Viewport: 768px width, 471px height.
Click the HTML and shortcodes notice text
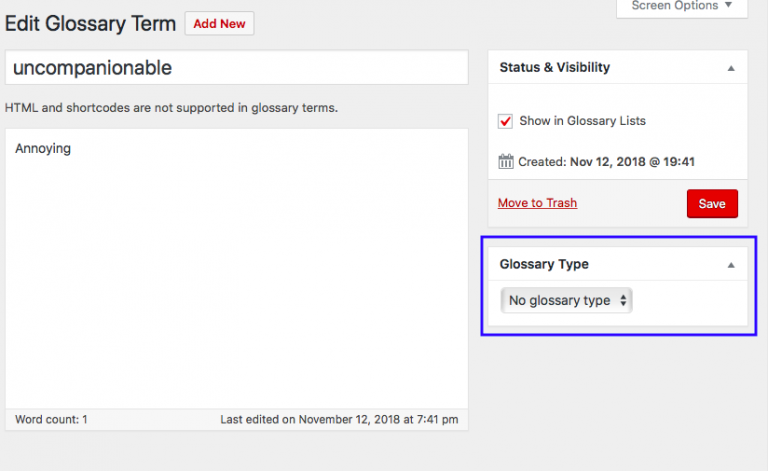(171, 107)
